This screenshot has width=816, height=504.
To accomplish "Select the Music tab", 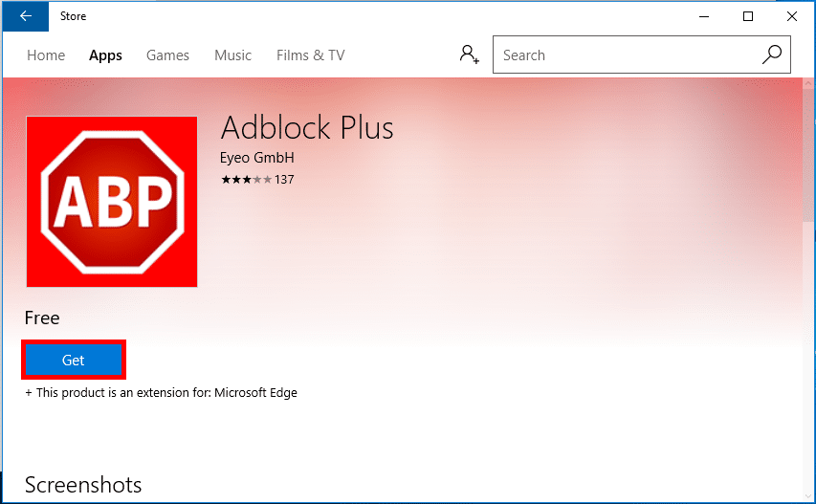I will pyautogui.click(x=232, y=55).
